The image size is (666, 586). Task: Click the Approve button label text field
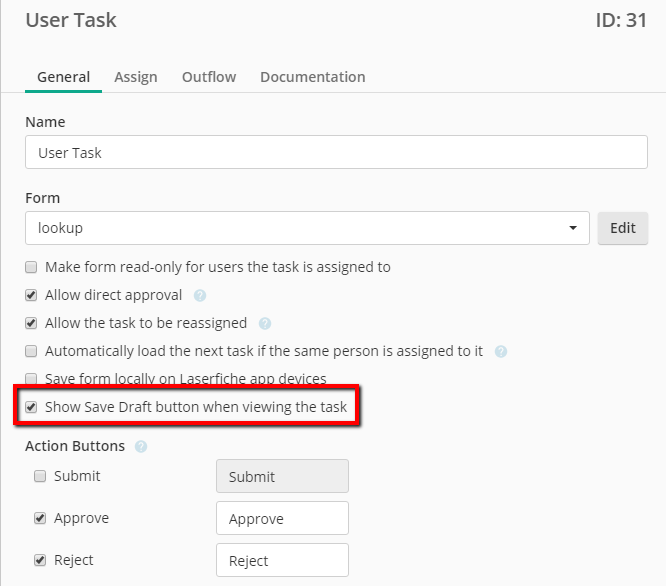click(282, 518)
